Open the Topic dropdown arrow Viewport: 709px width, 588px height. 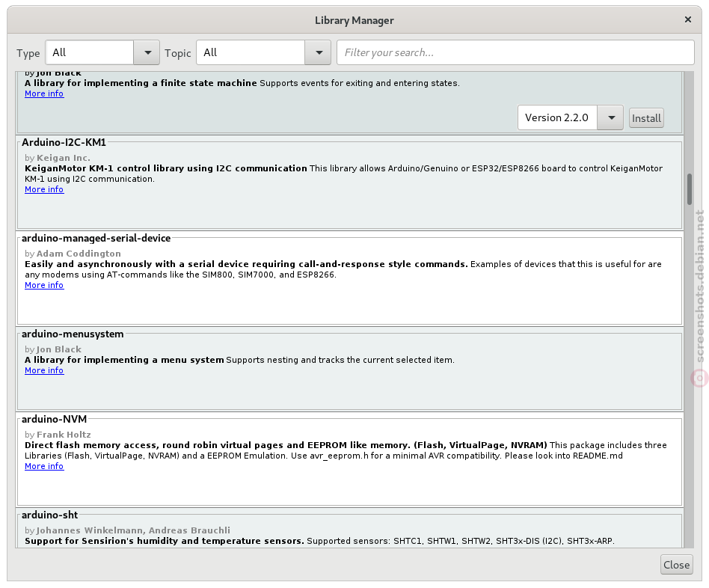click(319, 52)
